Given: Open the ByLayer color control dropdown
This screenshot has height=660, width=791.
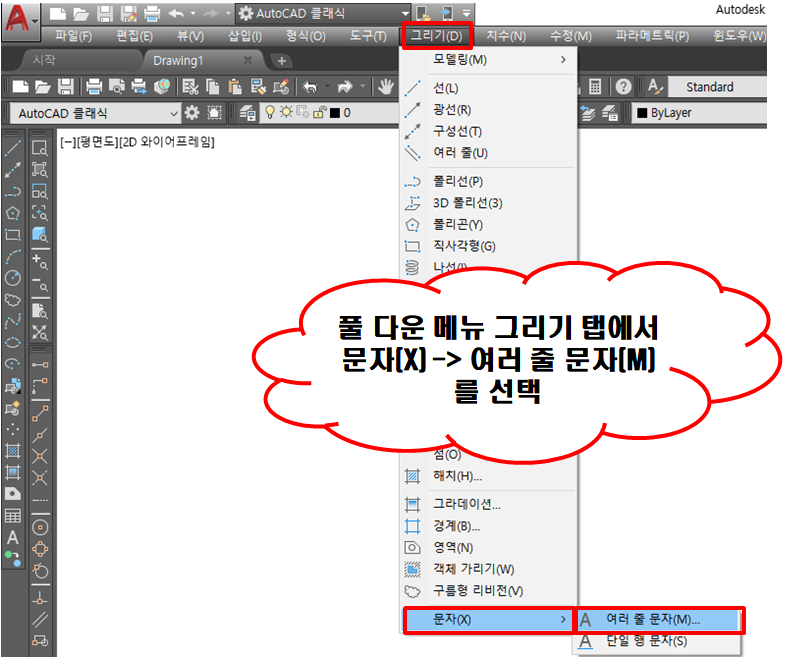Looking at the screenshot, I should click(x=700, y=113).
